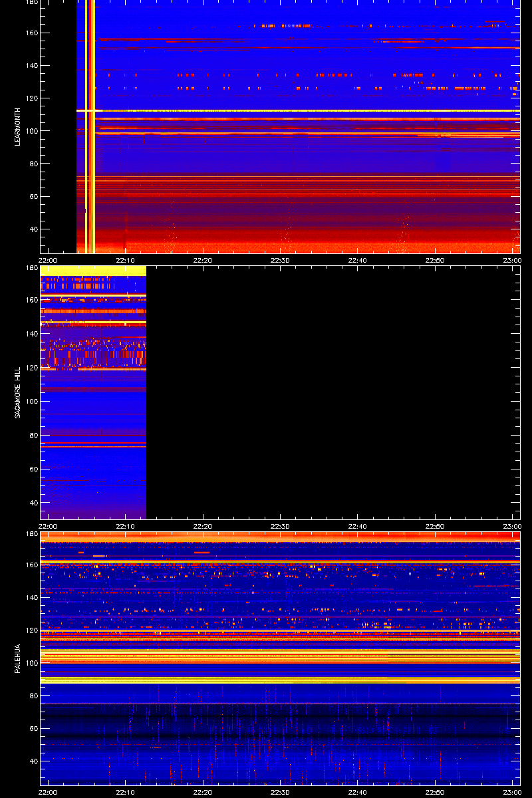Viewport: 532px width, 798px height.
Task: Pick the 40 tick on Palehua axis
Action: [33, 761]
